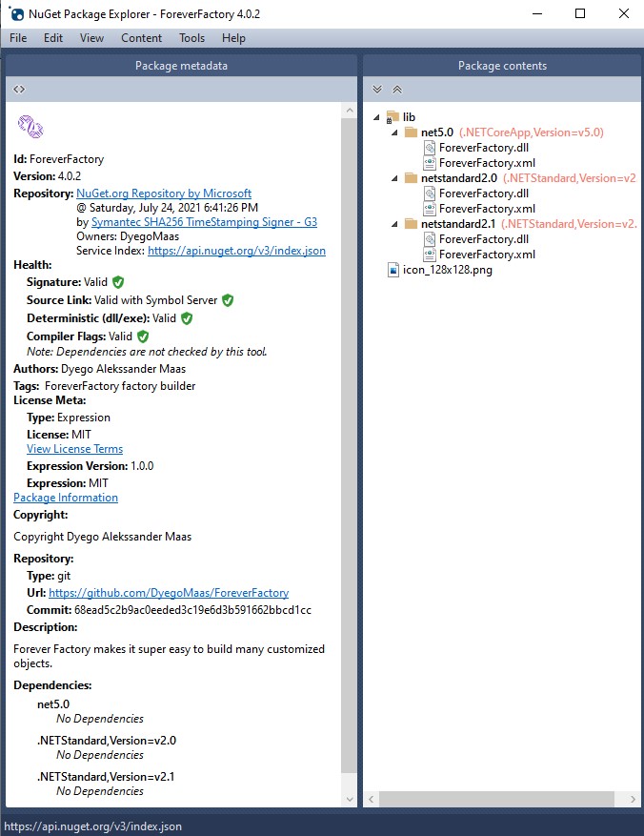The image size is (644, 836).
Task: Click .NETStandard,Version=v2.0 dependency group label
Action: (107, 741)
